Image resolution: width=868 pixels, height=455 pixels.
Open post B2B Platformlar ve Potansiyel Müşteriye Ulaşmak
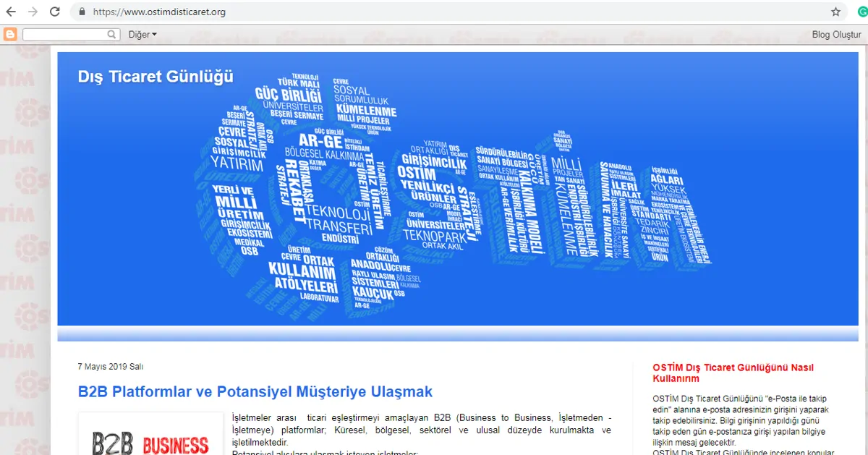click(x=255, y=391)
